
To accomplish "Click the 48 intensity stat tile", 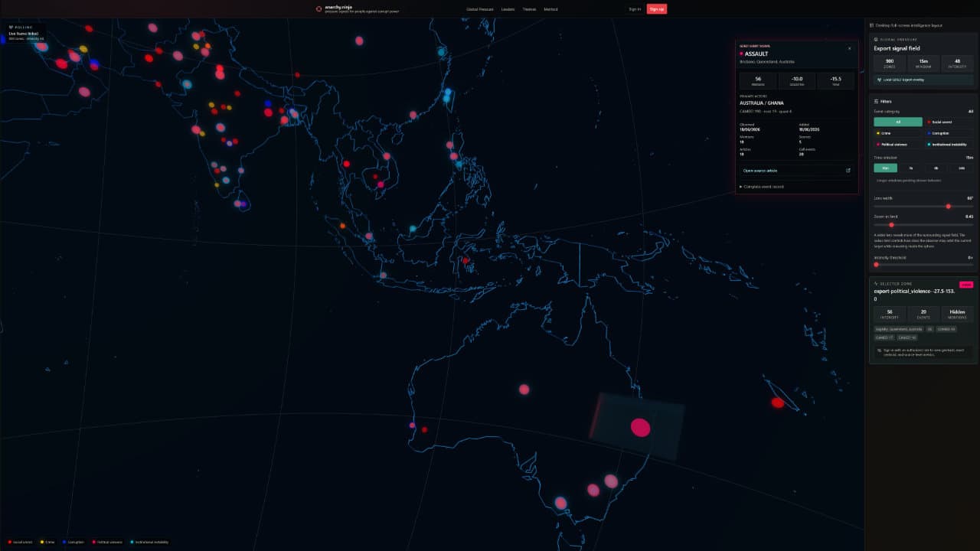I will click(957, 64).
